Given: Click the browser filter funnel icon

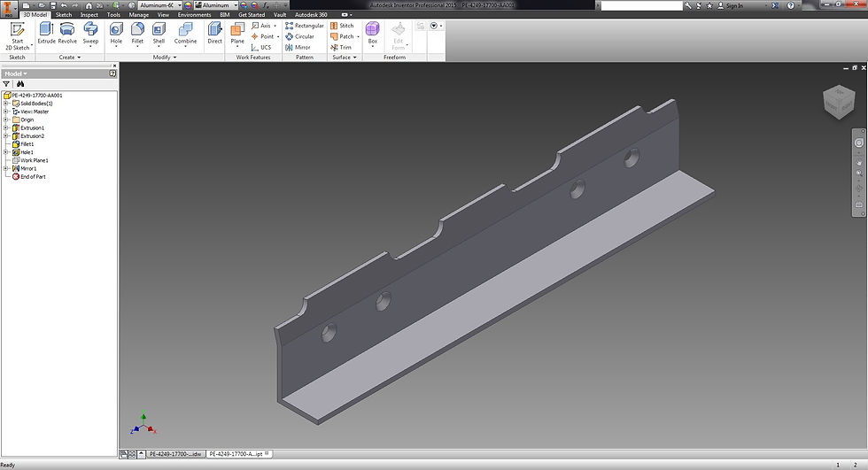Looking at the screenshot, I should coord(7,84).
